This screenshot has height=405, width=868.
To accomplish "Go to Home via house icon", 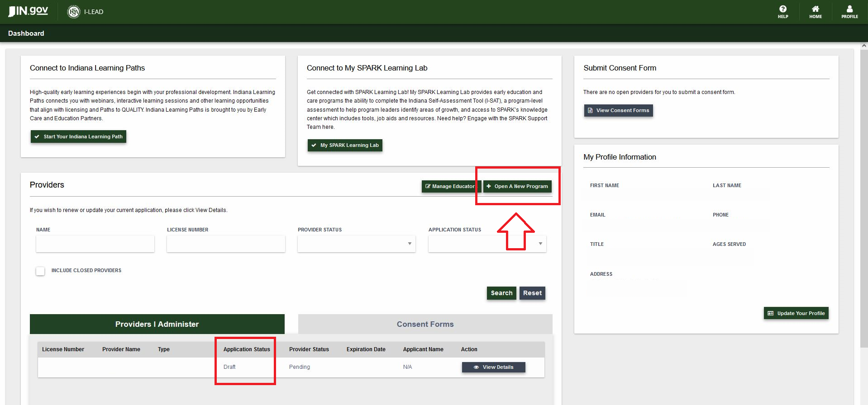I will 815,9.
